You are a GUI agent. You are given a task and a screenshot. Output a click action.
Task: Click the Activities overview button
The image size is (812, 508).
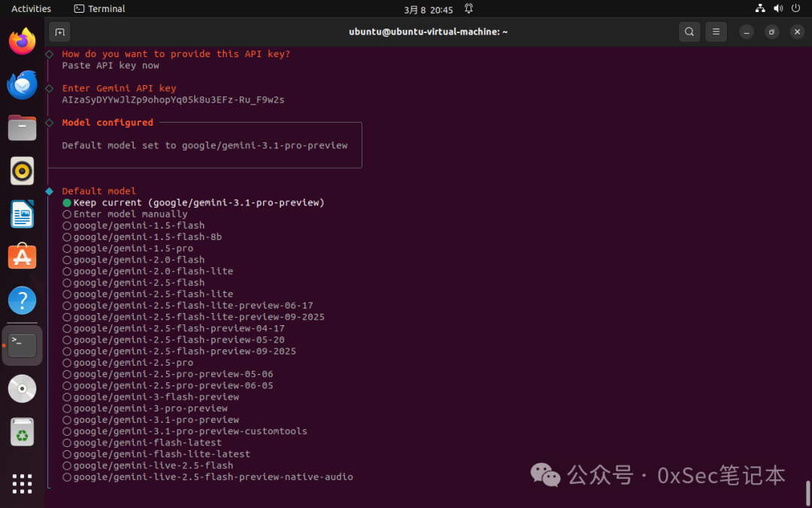[31, 9]
